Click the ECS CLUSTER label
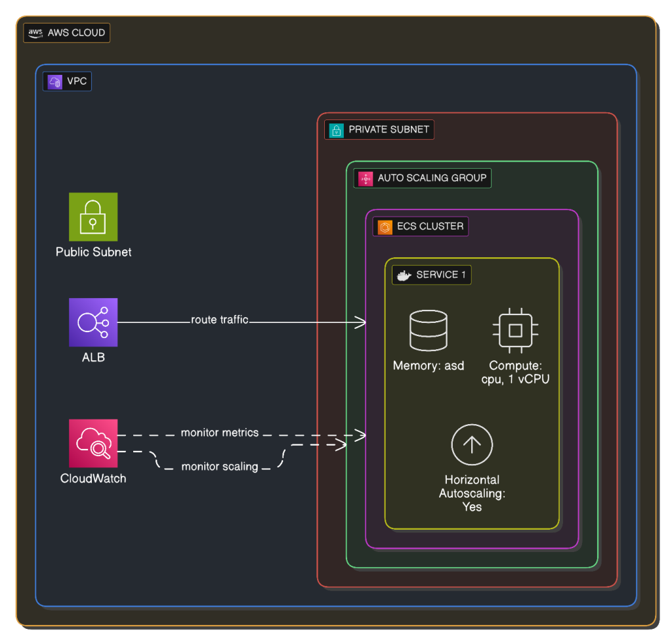 point(430,226)
